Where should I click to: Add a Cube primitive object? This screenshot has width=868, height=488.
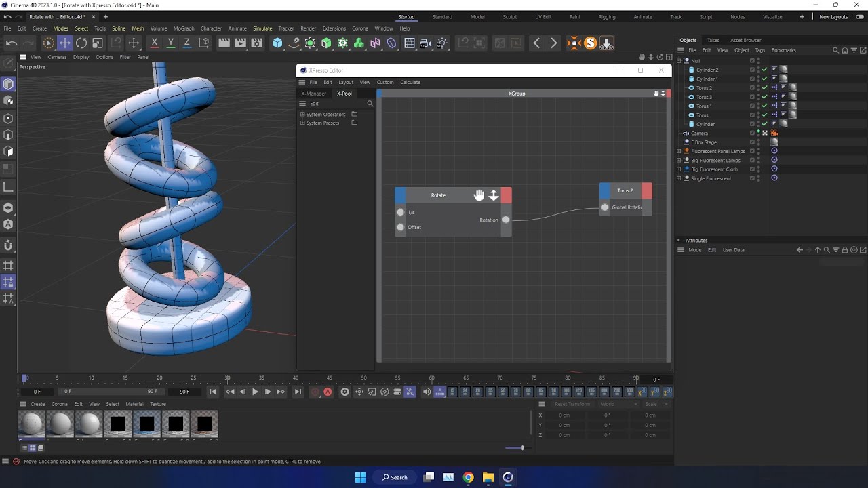(x=277, y=43)
